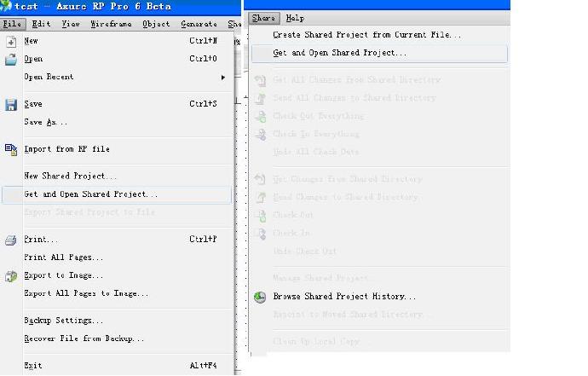
Task: Click the Import from RP file icon
Action: (11, 149)
